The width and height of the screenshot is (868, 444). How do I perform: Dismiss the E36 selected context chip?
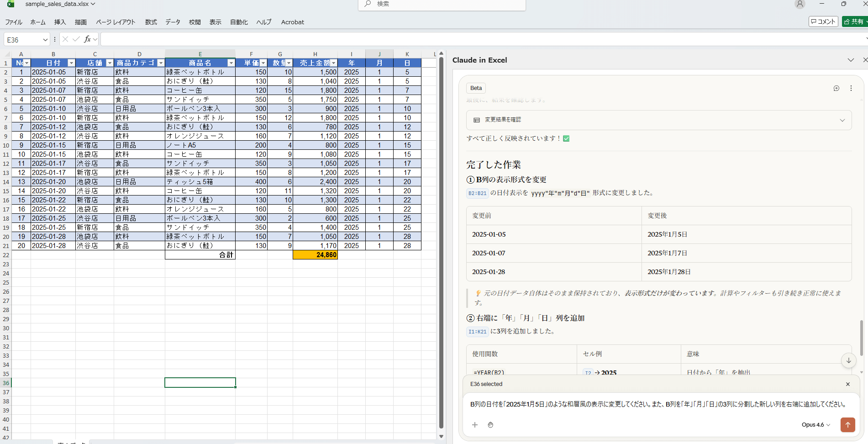847,384
